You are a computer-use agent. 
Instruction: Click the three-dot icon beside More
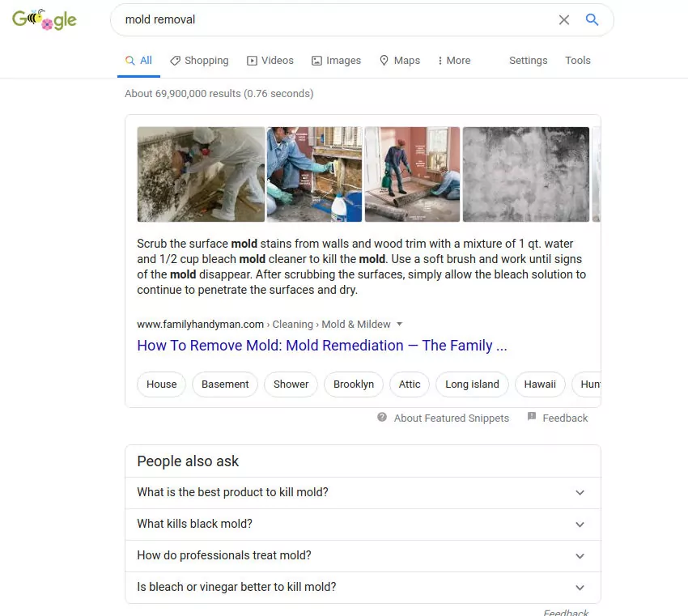click(x=440, y=61)
